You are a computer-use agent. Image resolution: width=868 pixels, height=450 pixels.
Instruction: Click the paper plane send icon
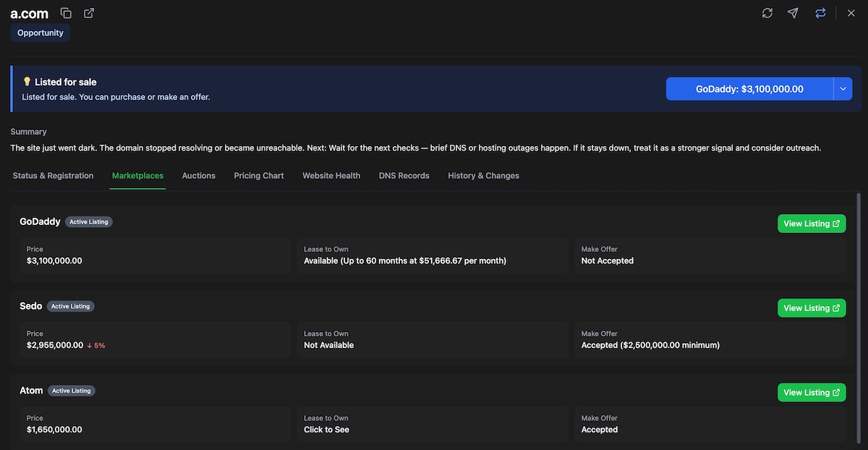793,13
